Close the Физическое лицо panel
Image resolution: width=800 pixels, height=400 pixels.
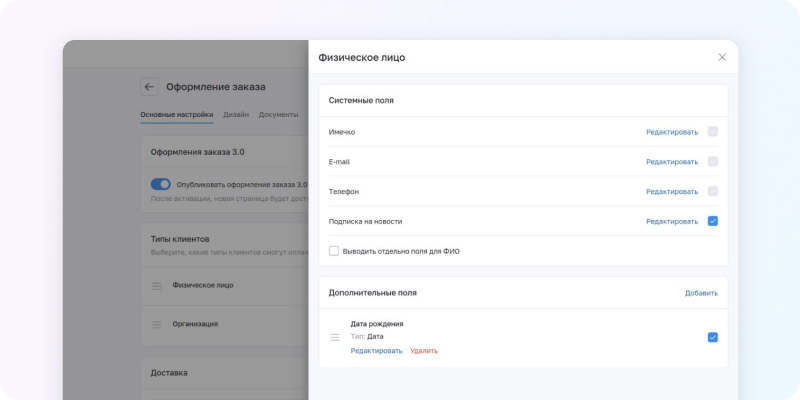pos(722,57)
